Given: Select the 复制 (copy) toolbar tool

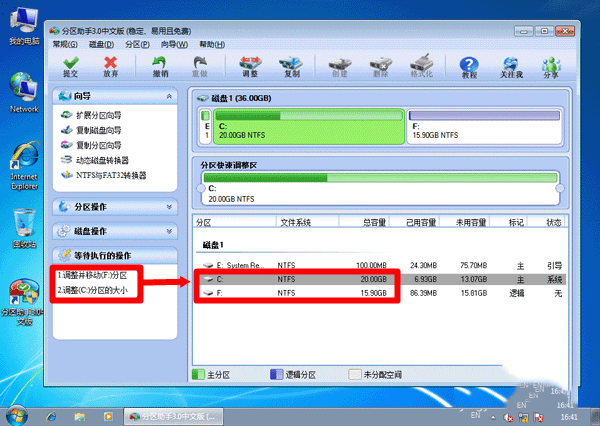Looking at the screenshot, I should click(292, 67).
